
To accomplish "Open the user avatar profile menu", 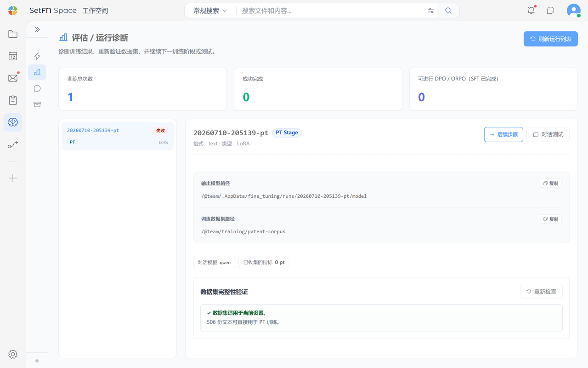I will point(574,11).
